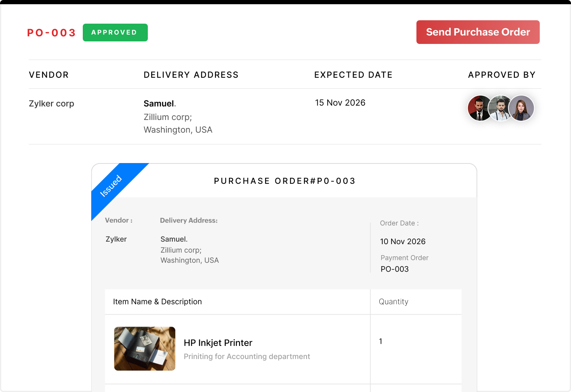Screen dimensions: 571x392
Task: Select the expected date 15 Nov 2026
Action: (x=340, y=102)
